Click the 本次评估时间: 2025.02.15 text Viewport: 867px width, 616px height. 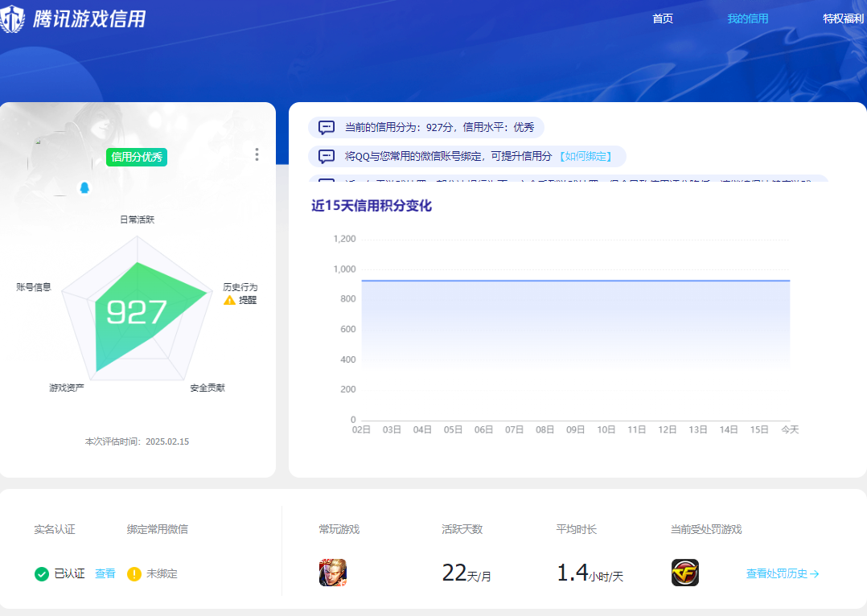click(x=137, y=441)
